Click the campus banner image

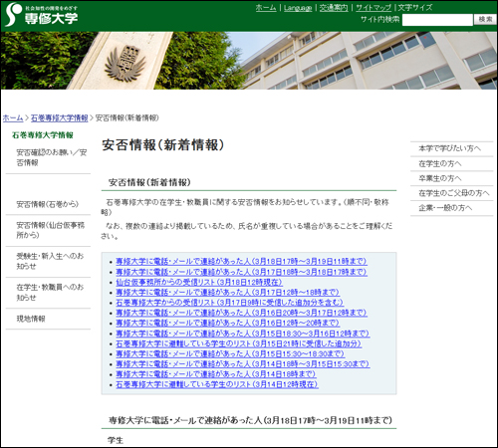pos(249,61)
